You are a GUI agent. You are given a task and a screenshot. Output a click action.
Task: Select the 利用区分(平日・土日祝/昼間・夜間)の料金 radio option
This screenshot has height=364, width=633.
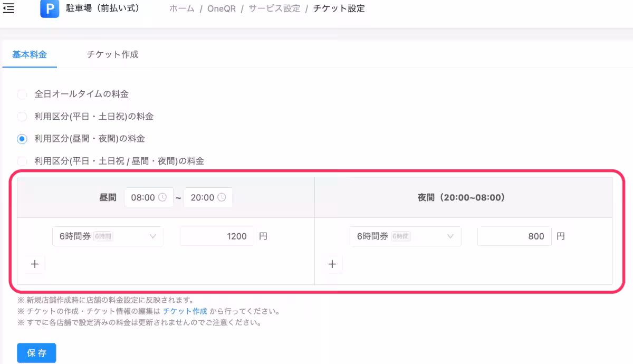point(22,160)
